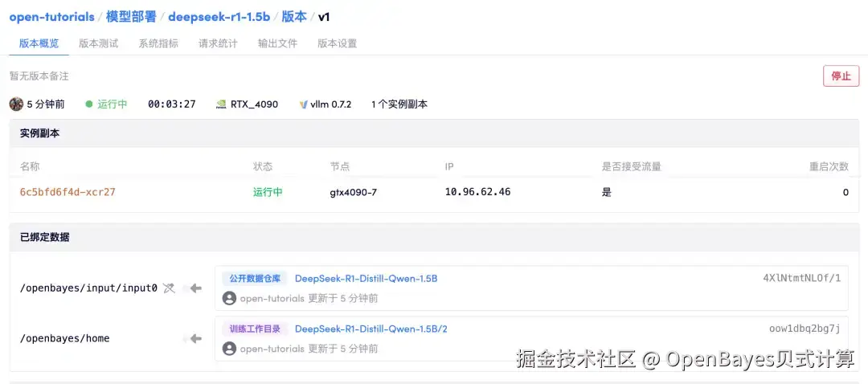
Task: Click the 5 分钟前 timestamp
Action: 46,104
